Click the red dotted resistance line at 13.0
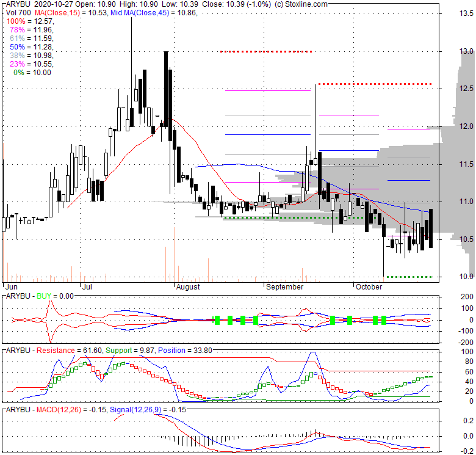 point(266,52)
